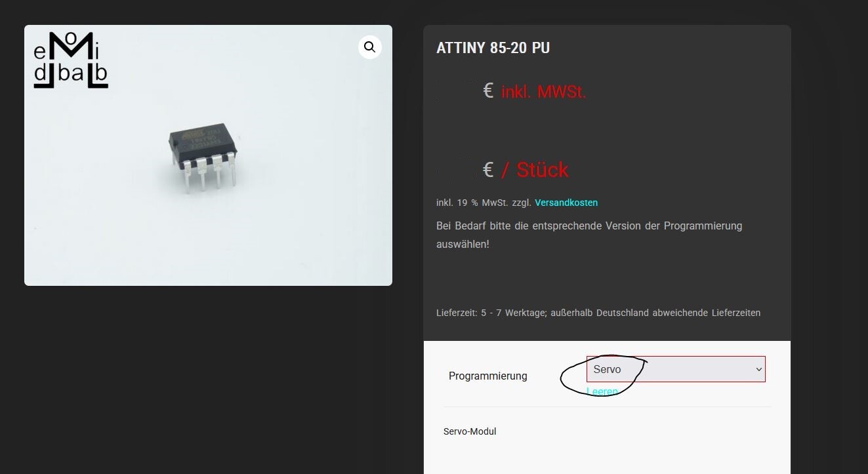
Task: Open the Versandkosten link
Action: (x=566, y=203)
